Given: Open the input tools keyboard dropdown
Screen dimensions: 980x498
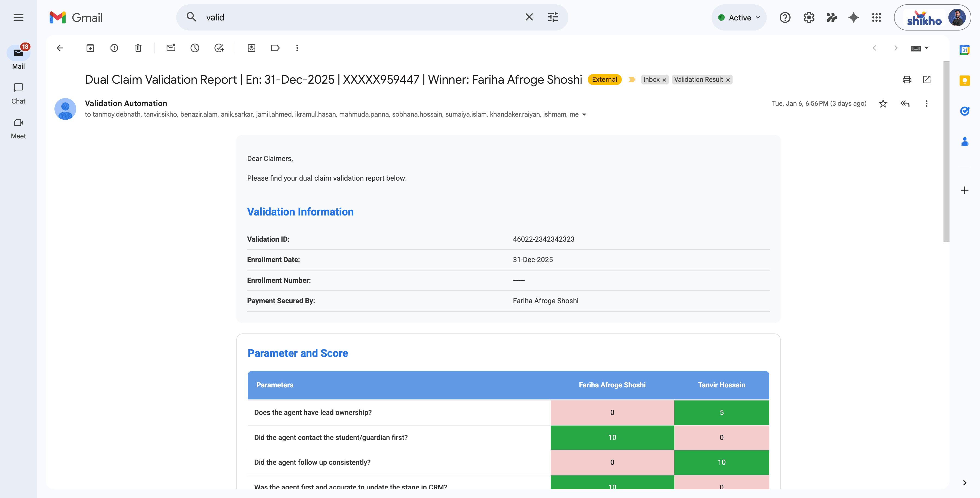Looking at the screenshot, I should pos(920,48).
